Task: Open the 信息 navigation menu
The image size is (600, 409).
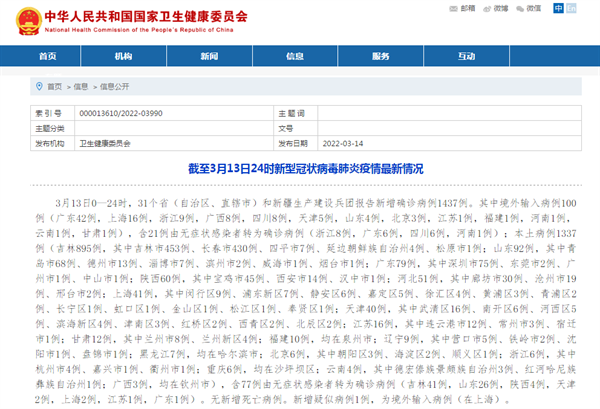Action: 295,56
